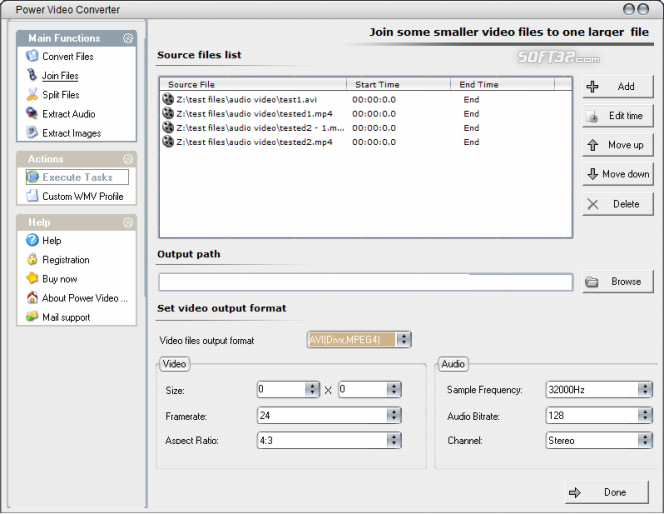664x514 pixels.
Task: Click the Split Files scissors icon
Action: click(32, 94)
